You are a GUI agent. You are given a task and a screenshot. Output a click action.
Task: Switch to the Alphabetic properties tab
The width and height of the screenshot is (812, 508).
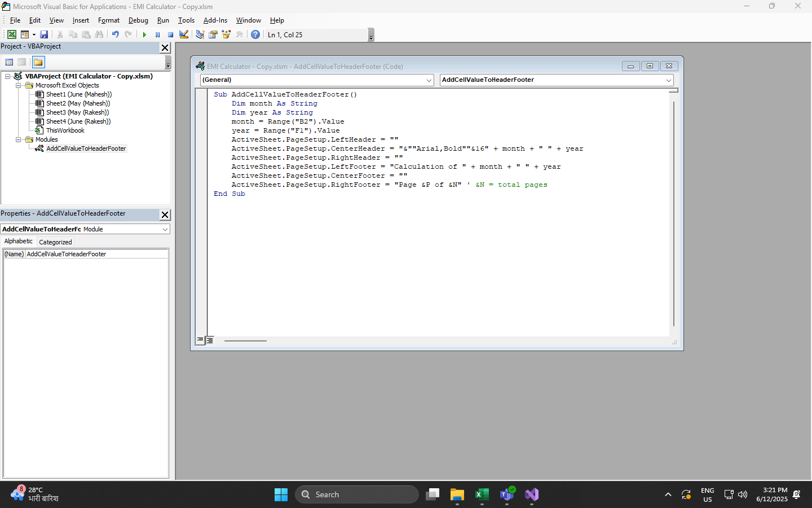coord(19,242)
